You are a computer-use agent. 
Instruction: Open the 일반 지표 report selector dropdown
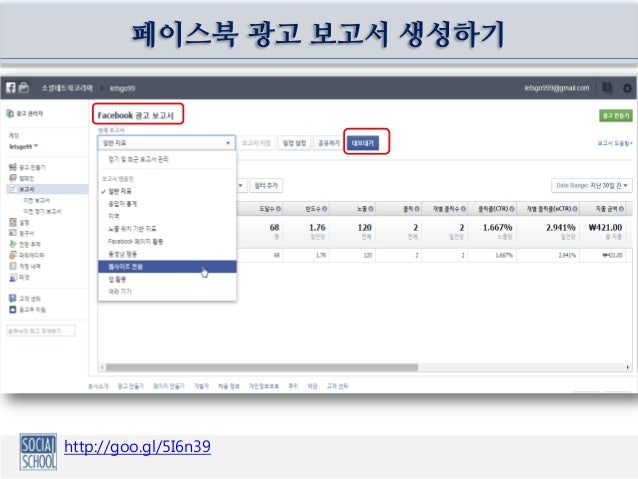coord(166,143)
